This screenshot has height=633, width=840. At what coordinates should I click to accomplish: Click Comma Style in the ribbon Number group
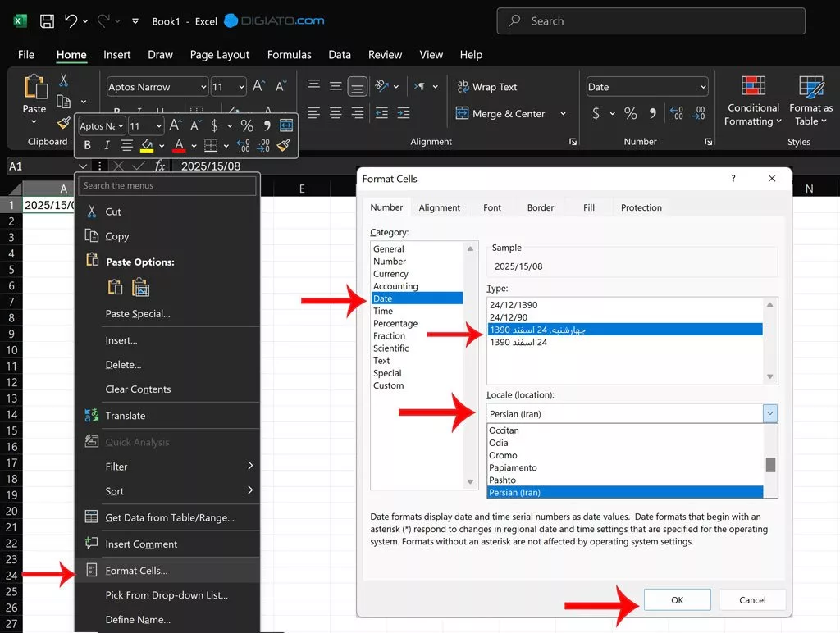[652, 113]
